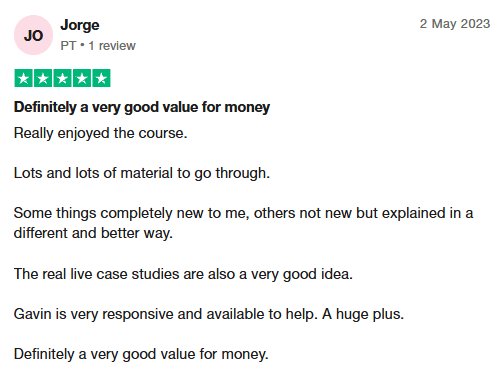Click the '1 review' count text
The image size is (503, 375).
(x=112, y=46)
